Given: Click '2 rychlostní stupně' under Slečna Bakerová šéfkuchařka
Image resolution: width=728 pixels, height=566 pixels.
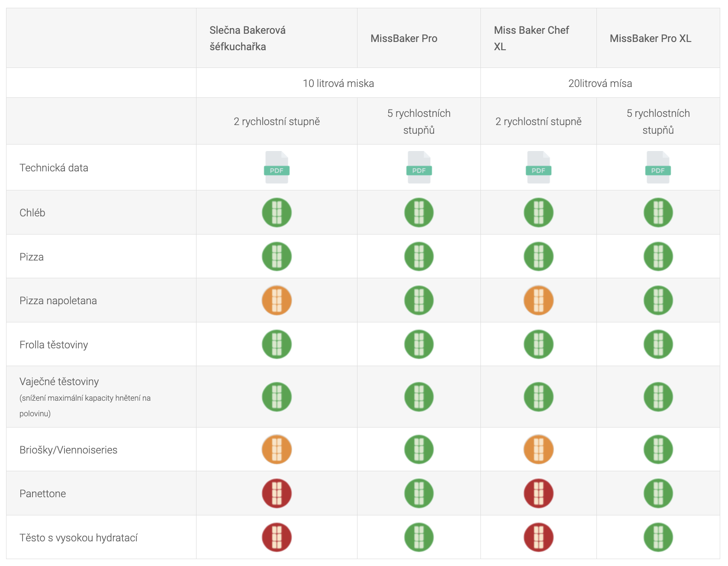Looking at the screenshot, I should [277, 121].
